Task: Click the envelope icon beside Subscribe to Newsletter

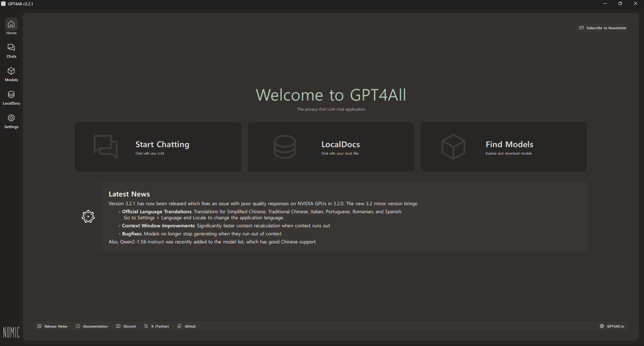Action: (581, 28)
